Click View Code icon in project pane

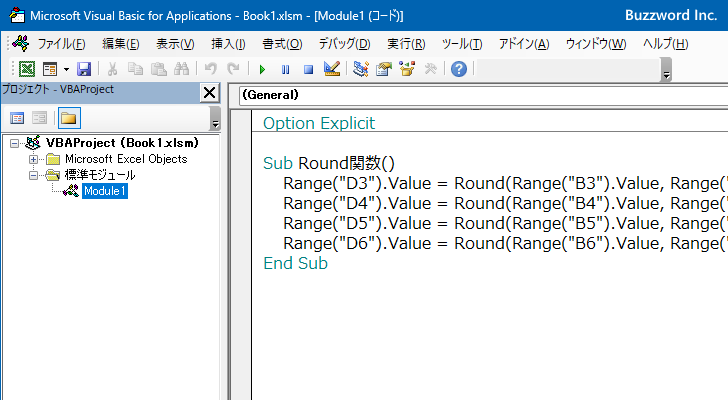point(17,118)
